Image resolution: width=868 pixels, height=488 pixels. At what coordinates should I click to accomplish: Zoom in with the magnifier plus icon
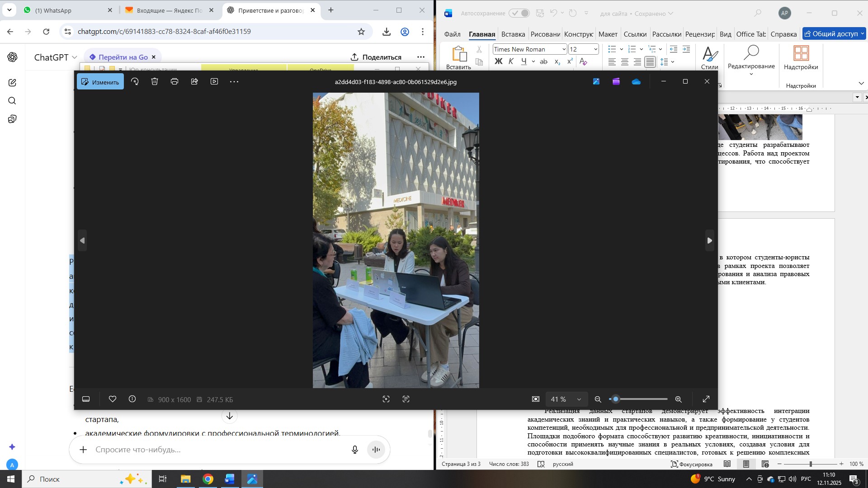tap(678, 399)
